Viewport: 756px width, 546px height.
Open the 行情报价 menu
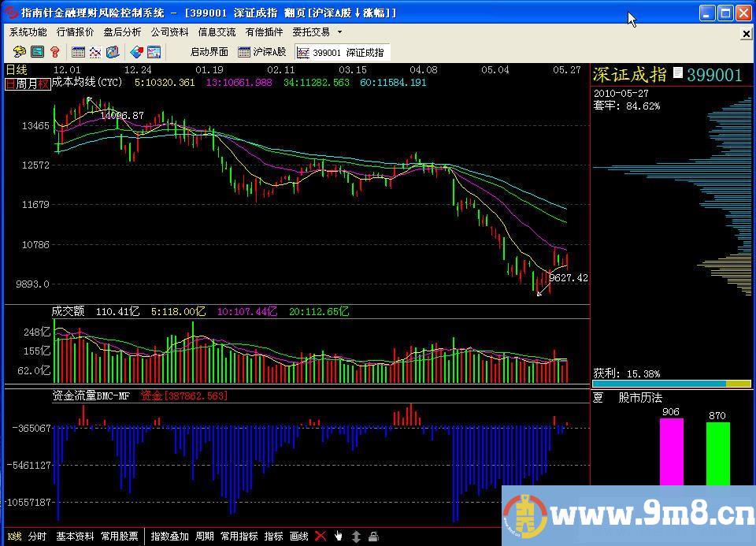point(76,32)
